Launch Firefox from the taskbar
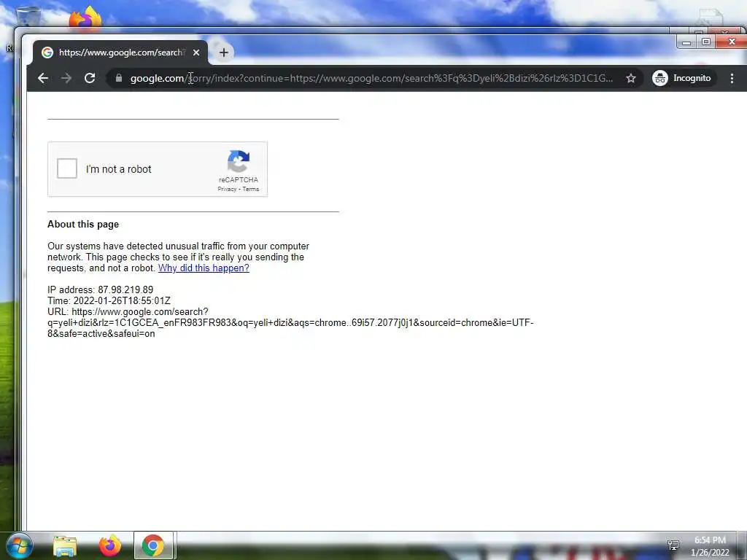Viewport: 747px width, 560px height. pos(110,545)
